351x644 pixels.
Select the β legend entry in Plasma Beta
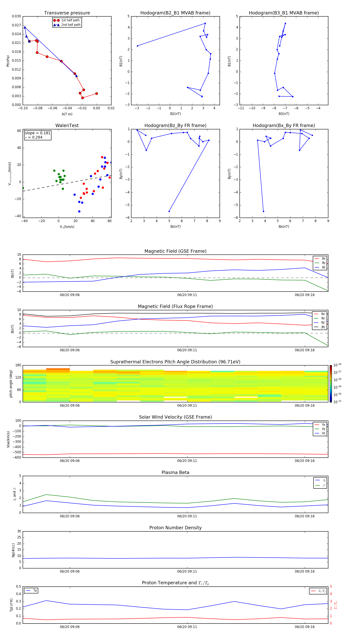[320, 485]
